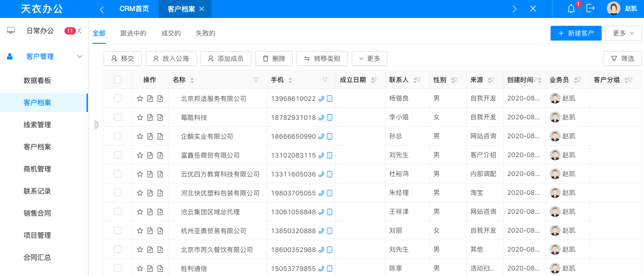Select the 富鑫岳商贸有限公司 row checkbox
The image size is (644, 276).
(x=118, y=155)
